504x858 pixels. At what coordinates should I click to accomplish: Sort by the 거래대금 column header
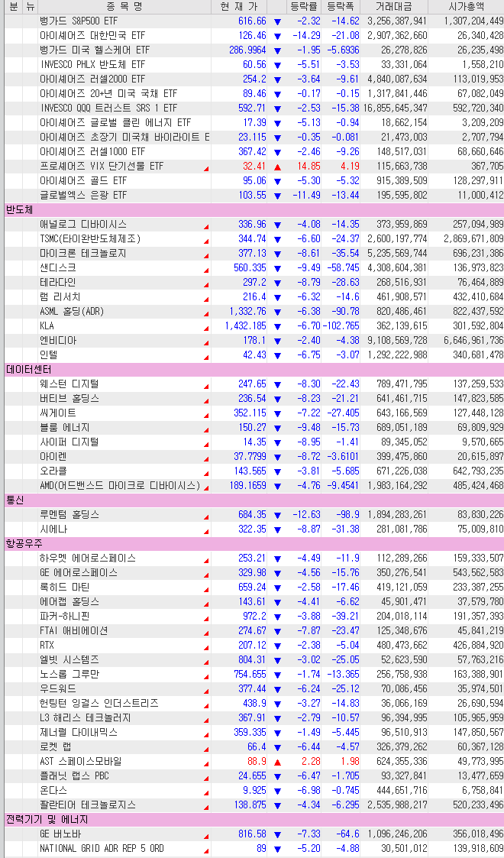[394, 7]
